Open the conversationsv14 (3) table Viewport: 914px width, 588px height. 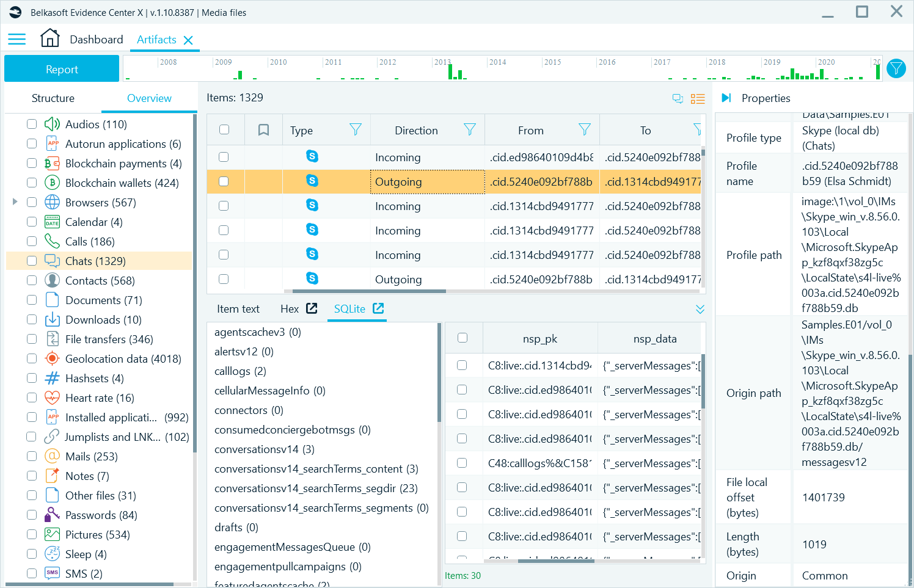tap(265, 449)
